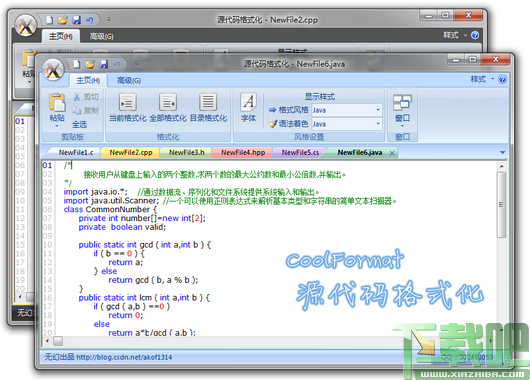Click the save disk icon in NewFile6.java toolbar
The height and width of the screenshot is (380, 530).
point(103,64)
